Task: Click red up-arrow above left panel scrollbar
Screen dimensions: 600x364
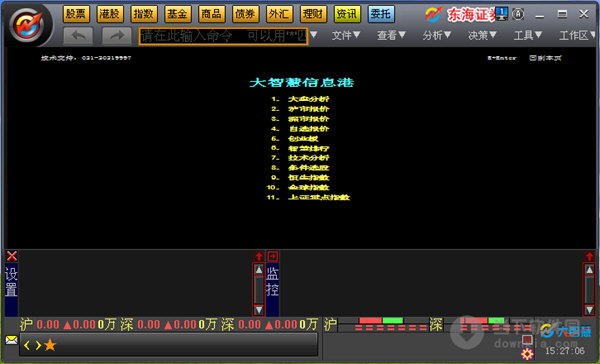Action: pos(259,256)
